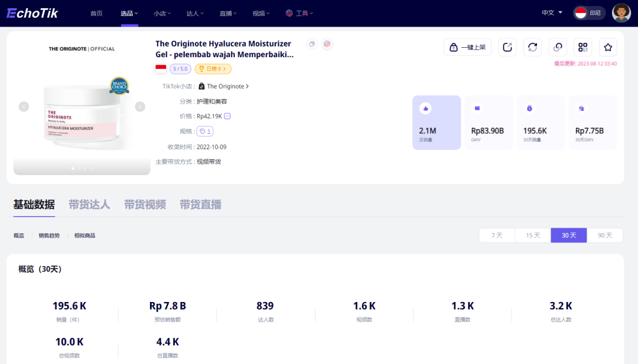Click the shop bag icon beside The Originote

[201, 86]
